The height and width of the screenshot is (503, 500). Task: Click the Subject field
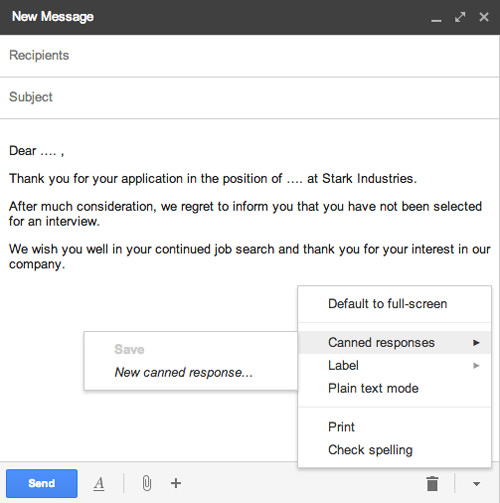249,97
